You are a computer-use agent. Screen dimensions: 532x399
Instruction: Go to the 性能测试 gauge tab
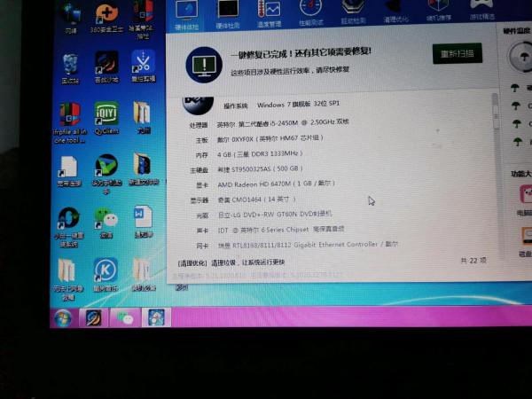pos(311,13)
